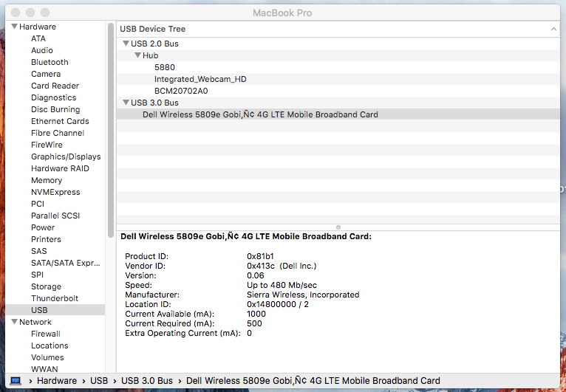The width and height of the screenshot is (566, 392).
Task: Select Bluetooth in the sidebar
Action: tap(50, 62)
